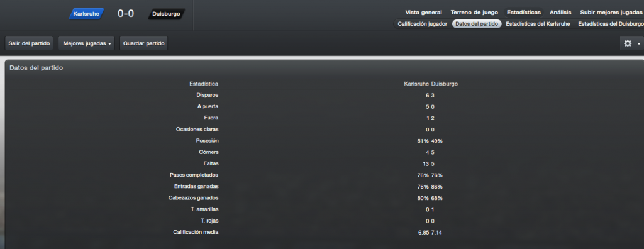Select Datos del partido sub-tab
Screen dimensions: 644x249
[477, 24]
